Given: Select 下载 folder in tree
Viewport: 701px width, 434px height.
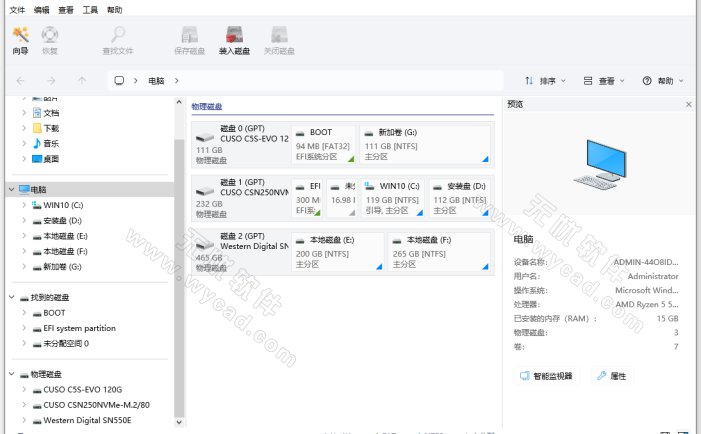Looking at the screenshot, I should 46,128.
